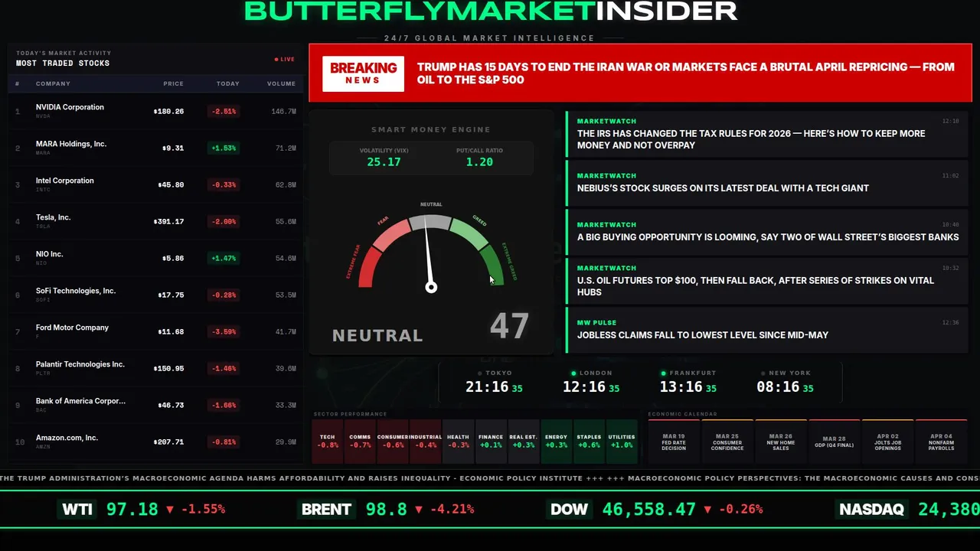Click the Neutral gray gauge segment
This screenshot has width=980, height=551.
pos(430,222)
